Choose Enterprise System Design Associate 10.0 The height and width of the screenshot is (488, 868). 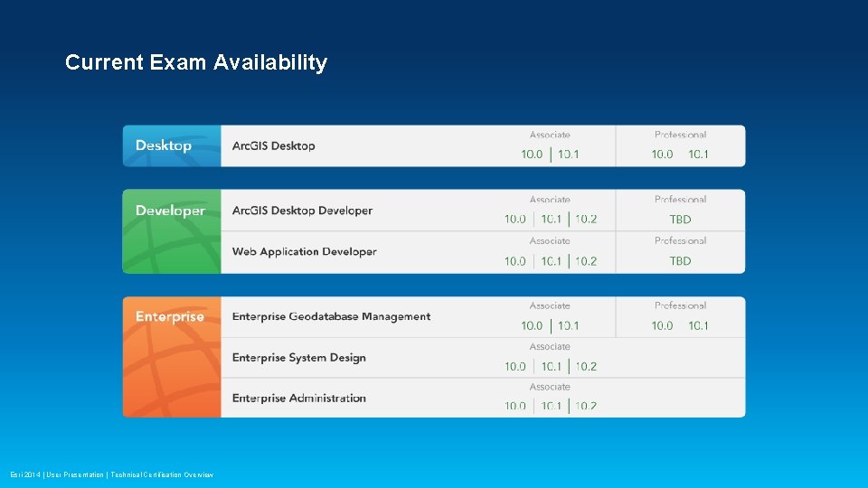[x=514, y=366]
